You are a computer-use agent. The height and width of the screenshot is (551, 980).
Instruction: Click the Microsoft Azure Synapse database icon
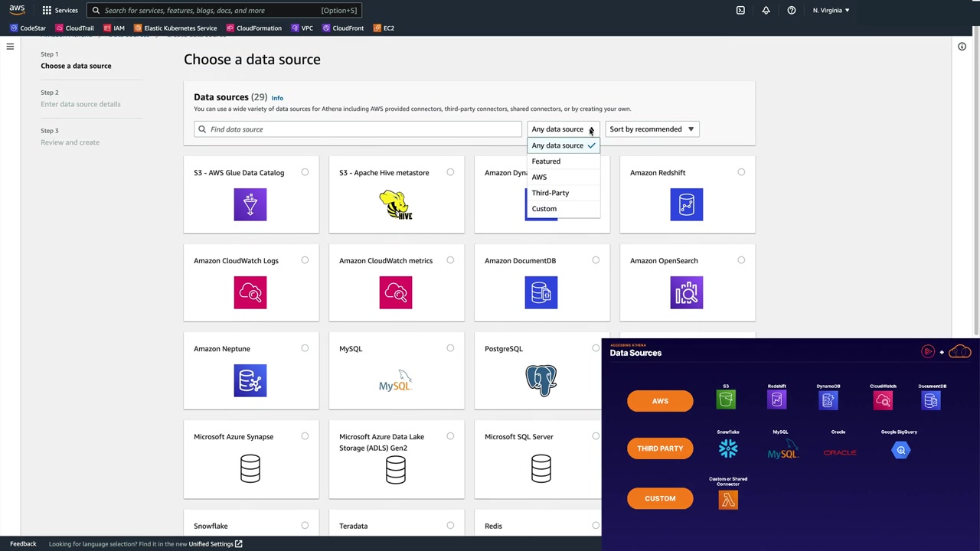click(x=250, y=468)
